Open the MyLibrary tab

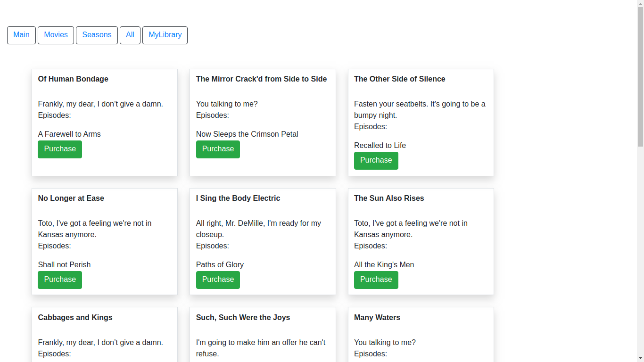pos(165,35)
